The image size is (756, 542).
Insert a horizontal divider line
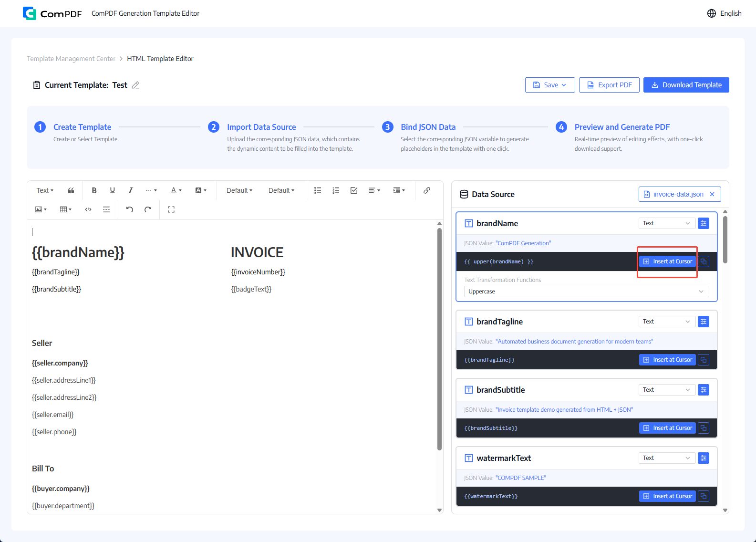(x=106, y=209)
